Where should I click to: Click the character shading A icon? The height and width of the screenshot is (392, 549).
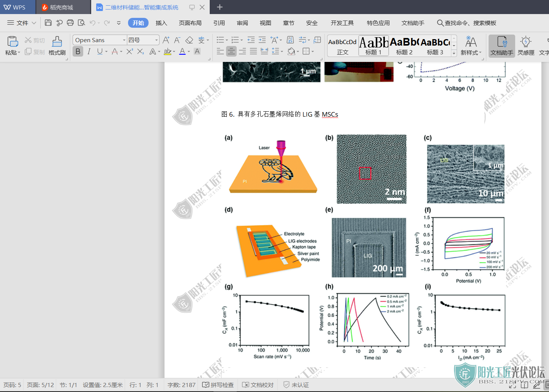[x=197, y=51]
